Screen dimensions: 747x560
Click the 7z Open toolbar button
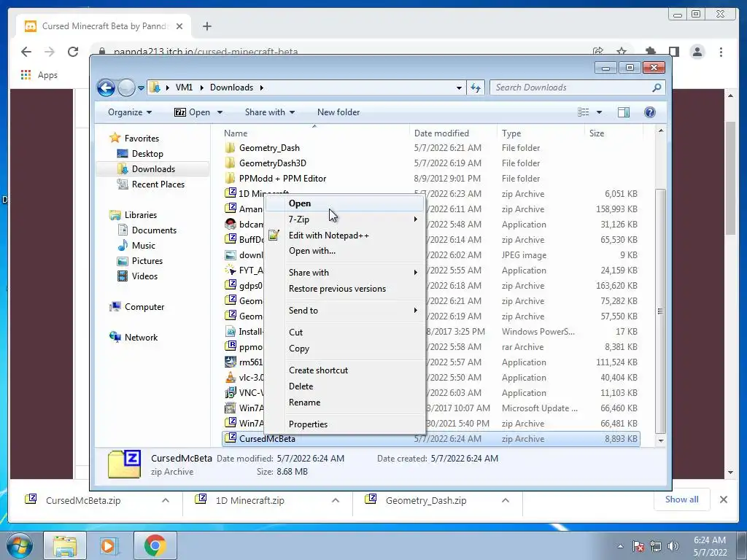pyautogui.click(x=192, y=112)
